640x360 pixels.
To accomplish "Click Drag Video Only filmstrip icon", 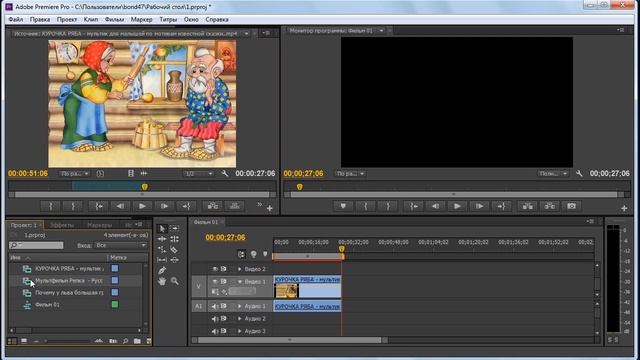I will click(131, 173).
